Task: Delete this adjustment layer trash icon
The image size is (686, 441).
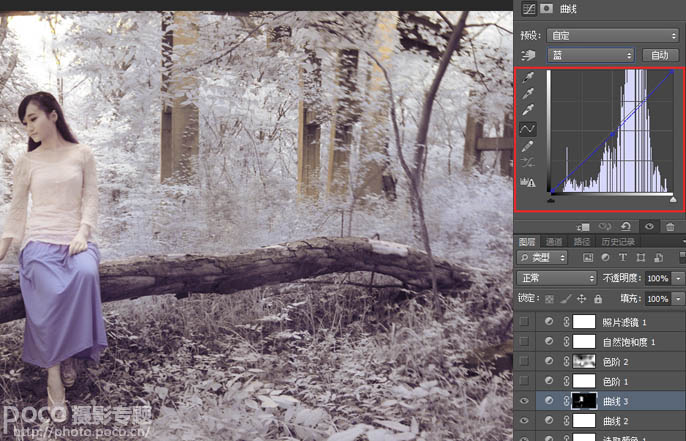Action: [x=670, y=227]
